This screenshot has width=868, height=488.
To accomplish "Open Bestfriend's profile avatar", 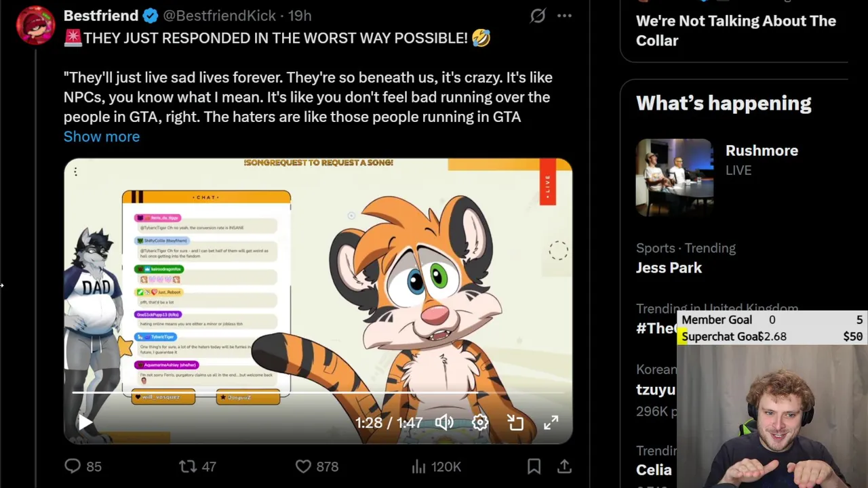I will (x=35, y=25).
